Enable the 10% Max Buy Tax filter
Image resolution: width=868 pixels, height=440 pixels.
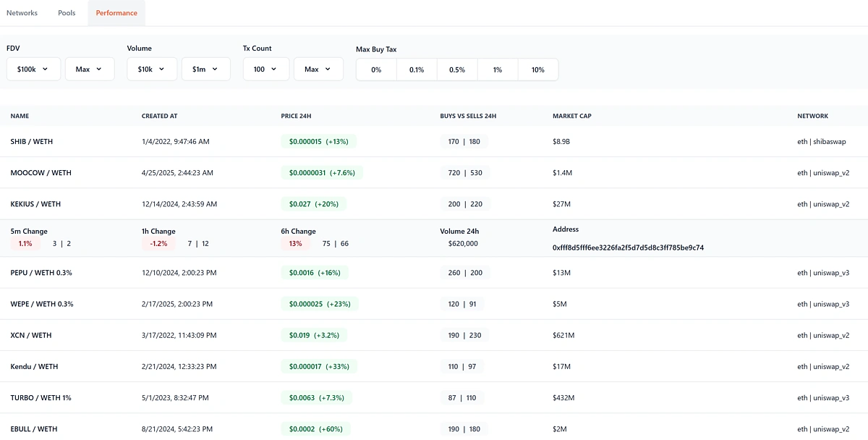point(537,69)
